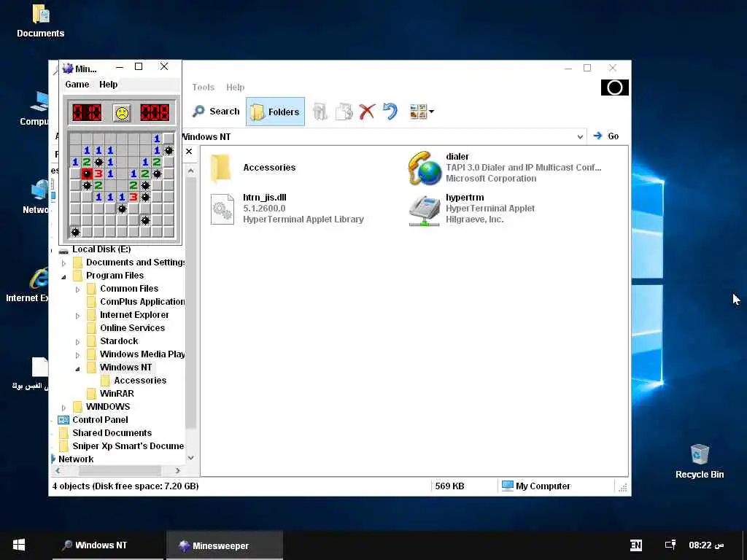Select Local Disk (E:) in tree

pos(101,249)
